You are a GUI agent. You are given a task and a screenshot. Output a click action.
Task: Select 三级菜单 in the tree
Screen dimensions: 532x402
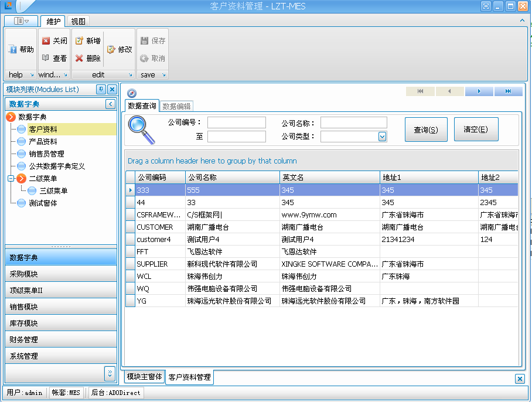(53, 190)
